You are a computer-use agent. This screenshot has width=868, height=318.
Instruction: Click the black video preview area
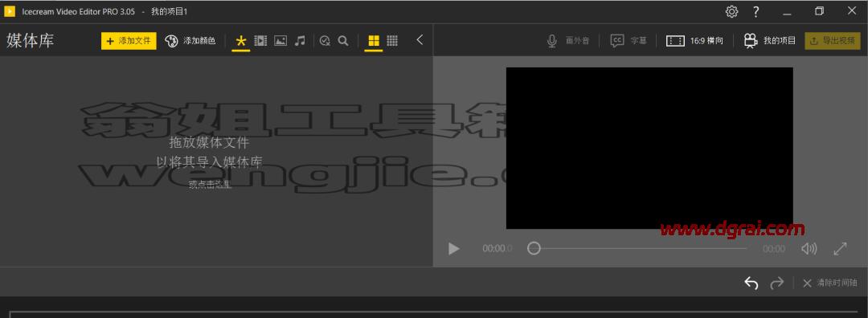[649, 149]
